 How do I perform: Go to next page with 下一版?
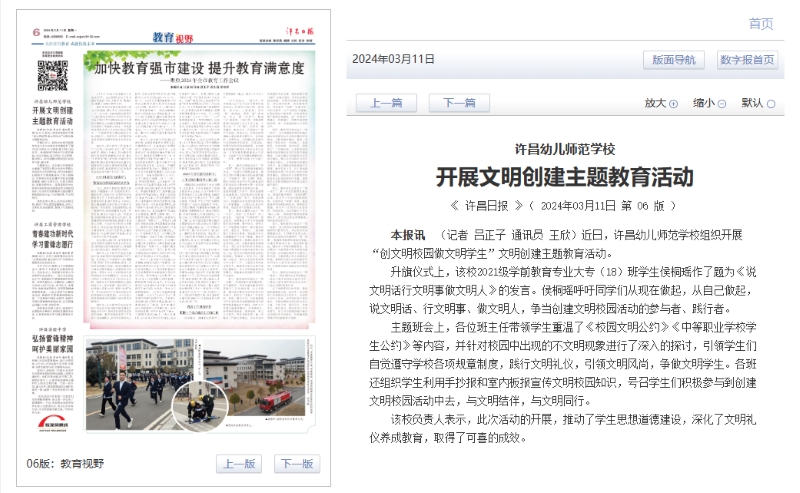297,464
